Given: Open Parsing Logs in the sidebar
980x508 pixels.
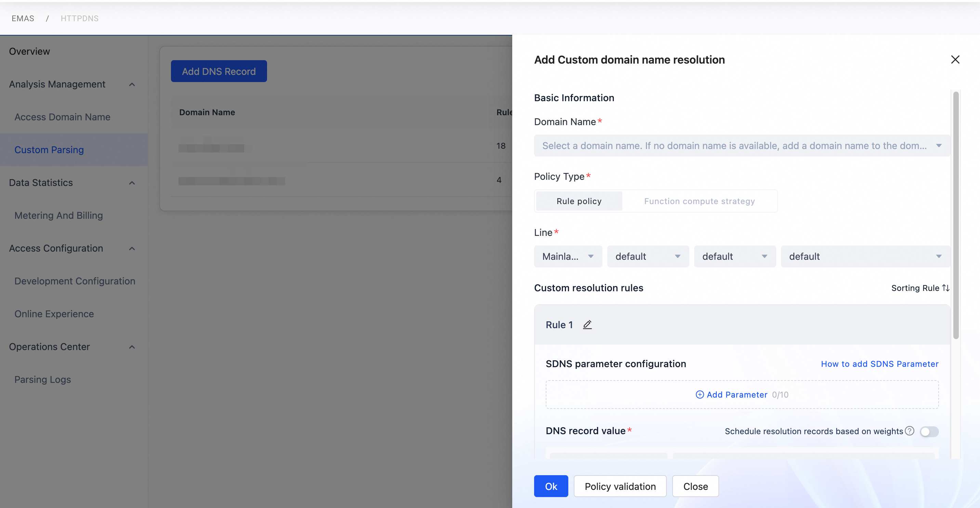Looking at the screenshot, I should (43, 379).
